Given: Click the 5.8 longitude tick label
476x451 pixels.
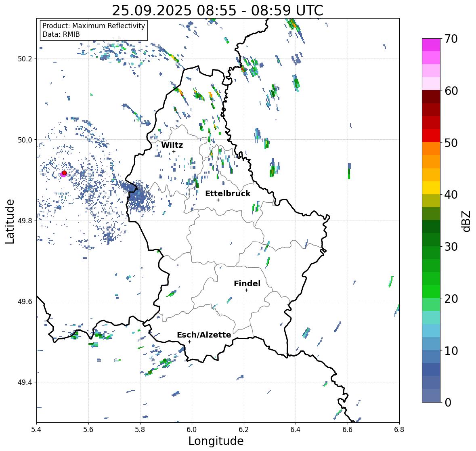Looking at the screenshot, I should pos(140,429).
